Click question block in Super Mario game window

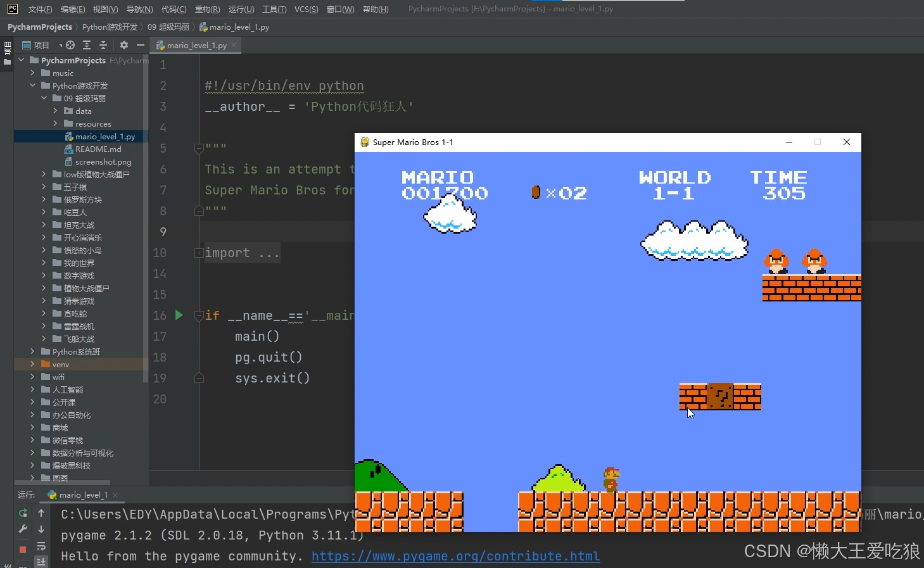pyautogui.click(x=720, y=396)
